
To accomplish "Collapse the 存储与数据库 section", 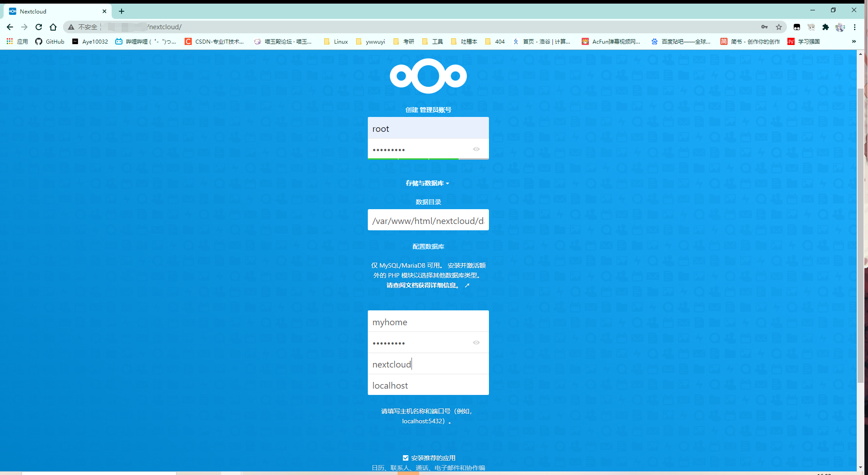I will 428,183.
